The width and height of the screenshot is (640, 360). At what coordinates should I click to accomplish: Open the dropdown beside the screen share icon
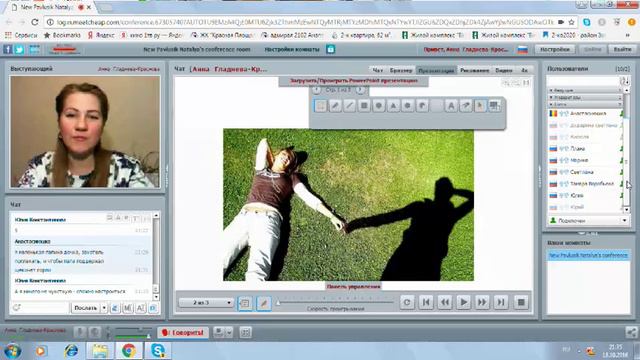229,332
